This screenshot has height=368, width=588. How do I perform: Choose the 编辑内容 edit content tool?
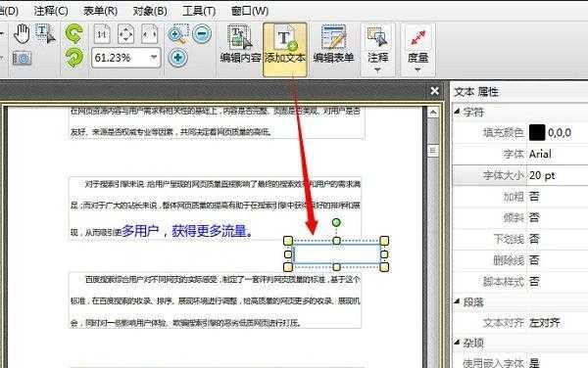240,44
